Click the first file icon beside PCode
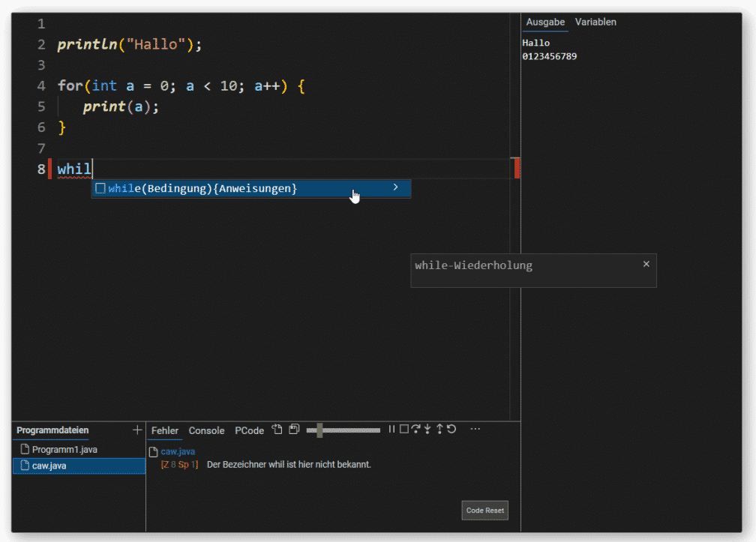The image size is (756, 542). tap(277, 430)
